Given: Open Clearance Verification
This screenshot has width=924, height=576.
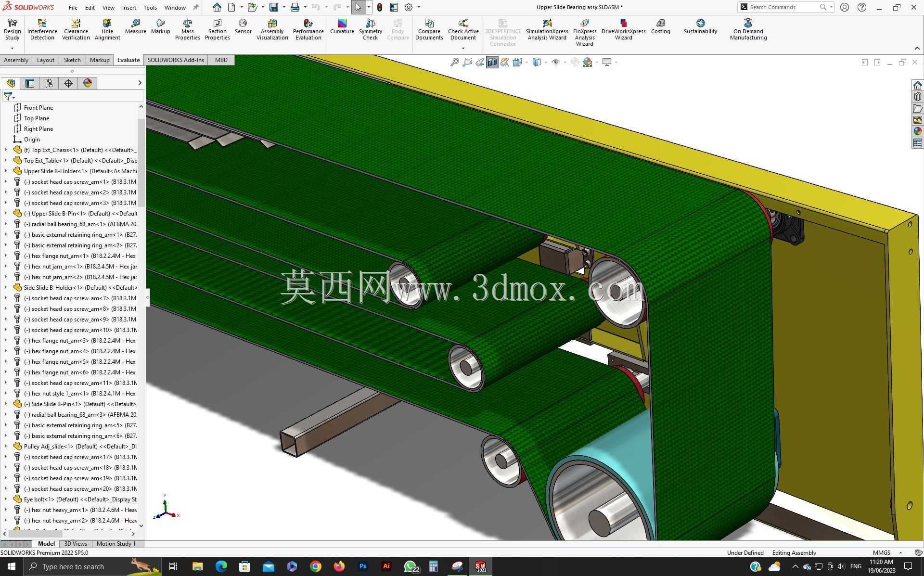Looking at the screenshot, I should (76, 30).
